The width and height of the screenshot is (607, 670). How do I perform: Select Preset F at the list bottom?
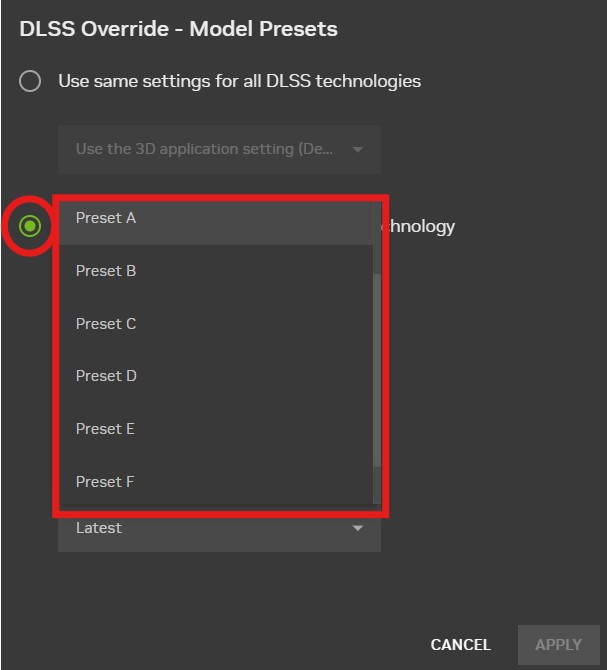pyautogui.click(x=105, y=482)
